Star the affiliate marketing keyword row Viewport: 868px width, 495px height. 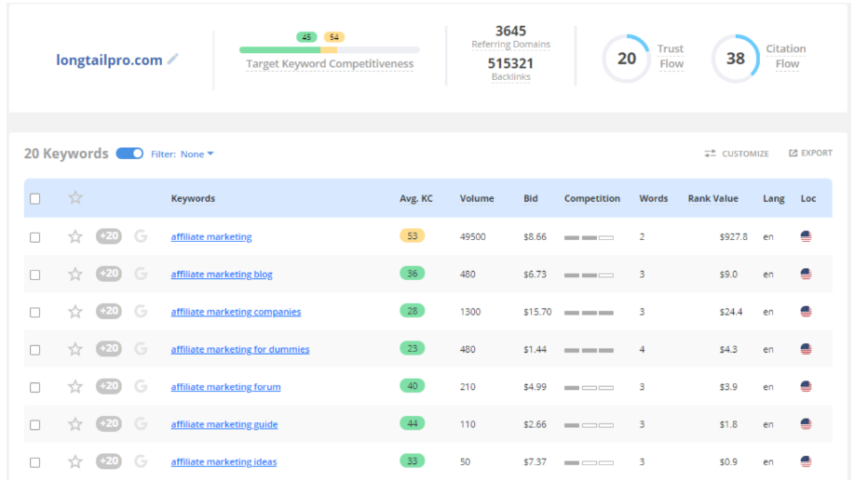click(75, 236)
